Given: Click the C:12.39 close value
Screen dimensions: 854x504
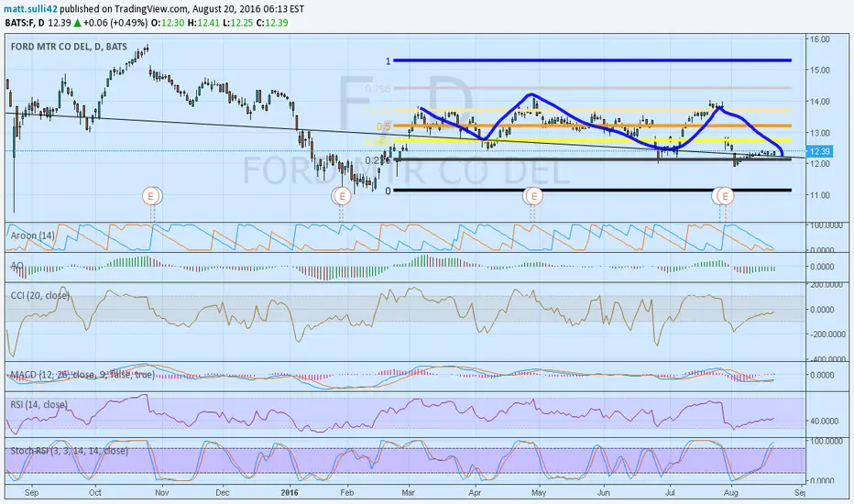Looking at the screenshot, I should (x=272, y=23).
